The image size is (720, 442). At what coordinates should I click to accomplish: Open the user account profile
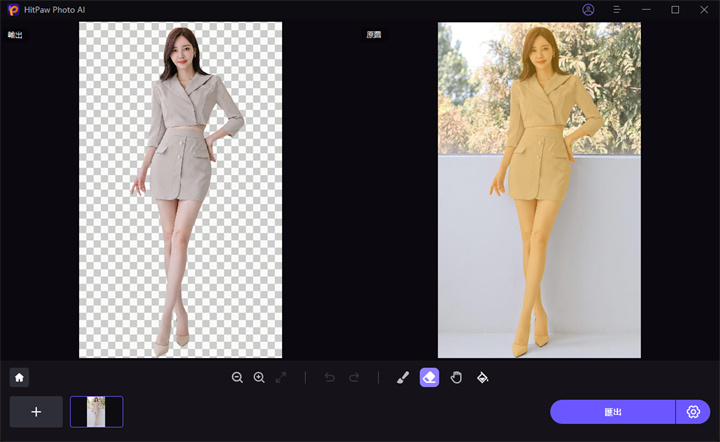tap(588, 9)
